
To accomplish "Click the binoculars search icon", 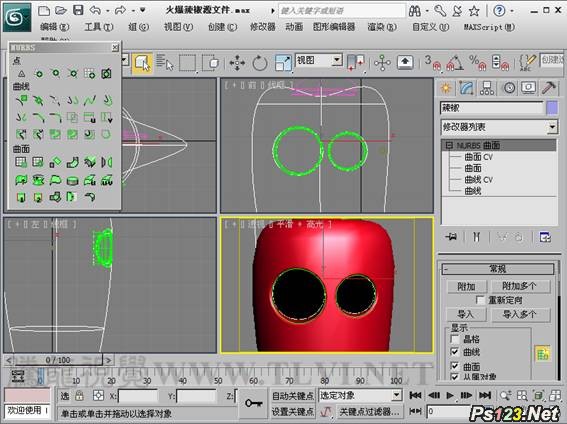I will [x=415, y=11].
